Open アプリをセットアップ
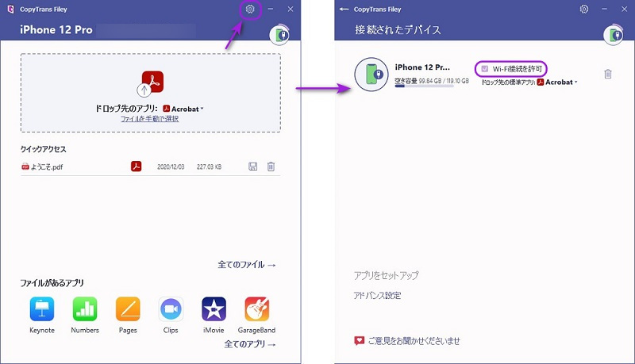 (x=386, y=275)
